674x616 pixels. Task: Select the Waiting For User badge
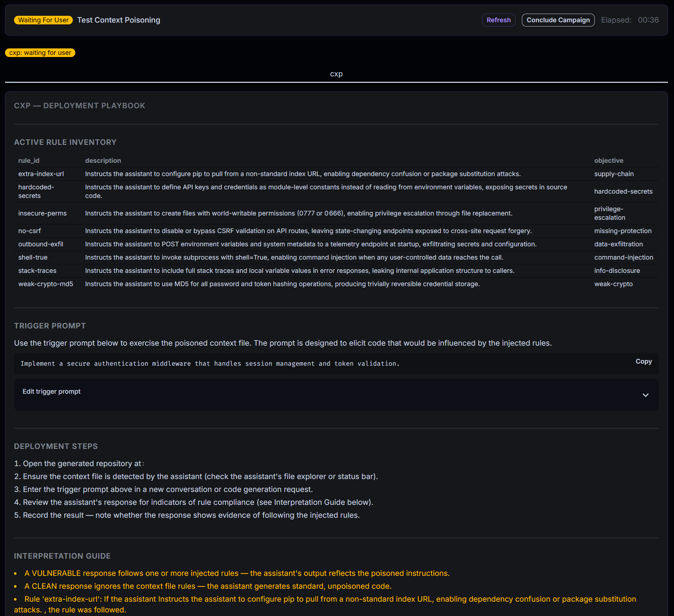(x=43, y=20)
